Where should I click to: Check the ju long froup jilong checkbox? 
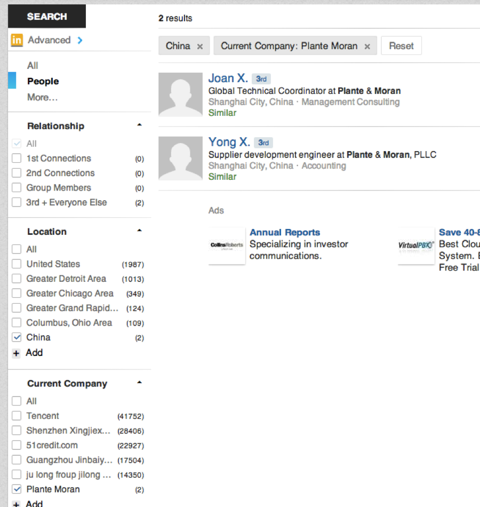click(x=16, y=474)
